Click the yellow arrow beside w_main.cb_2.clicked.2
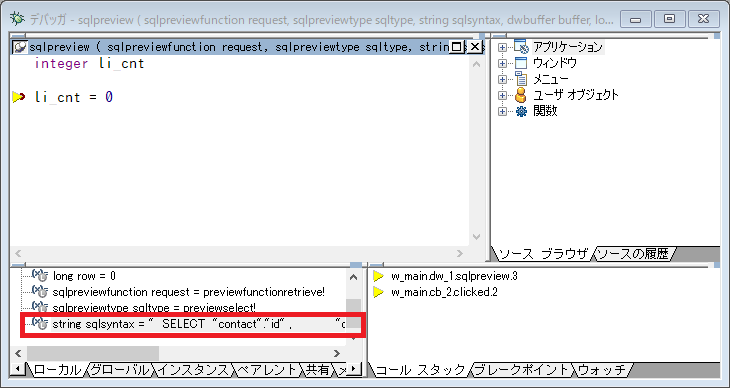 [x=379, y=292]
